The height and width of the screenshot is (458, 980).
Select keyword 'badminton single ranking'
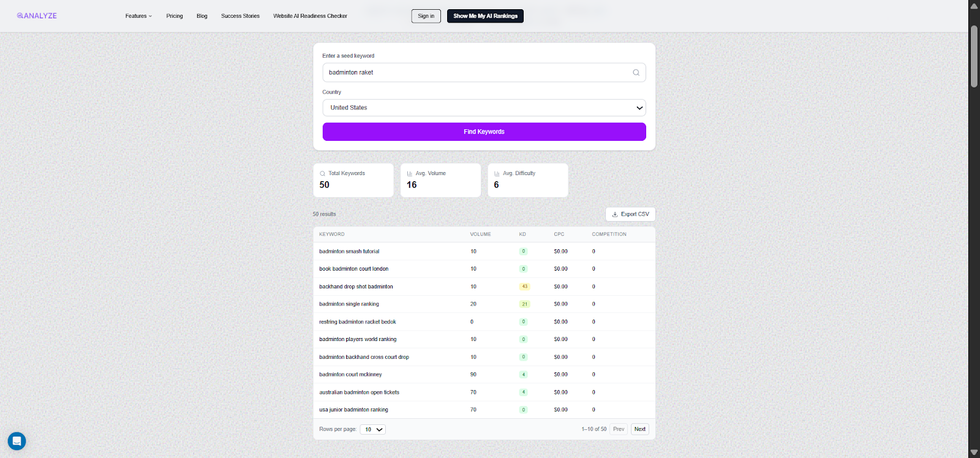point(349,304)
